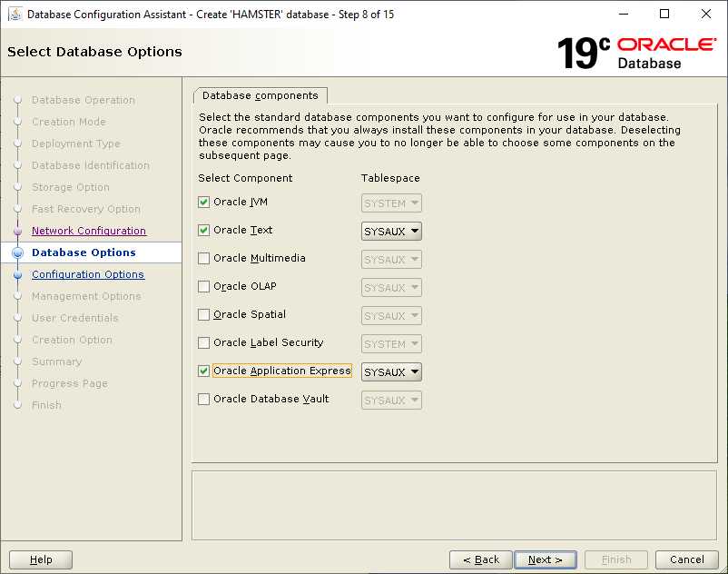Click the Creation Mode step

click(x=69, y=122)
